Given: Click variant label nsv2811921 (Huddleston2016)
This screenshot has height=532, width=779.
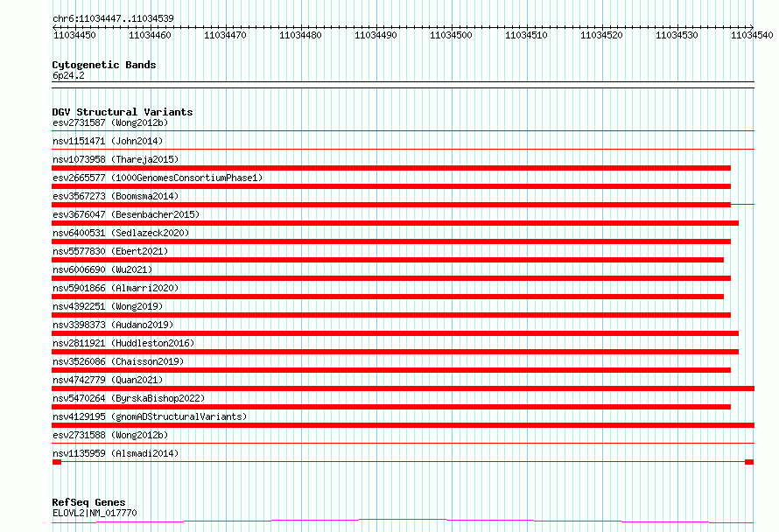Looking at the screenshot, I should pos(123,343).
